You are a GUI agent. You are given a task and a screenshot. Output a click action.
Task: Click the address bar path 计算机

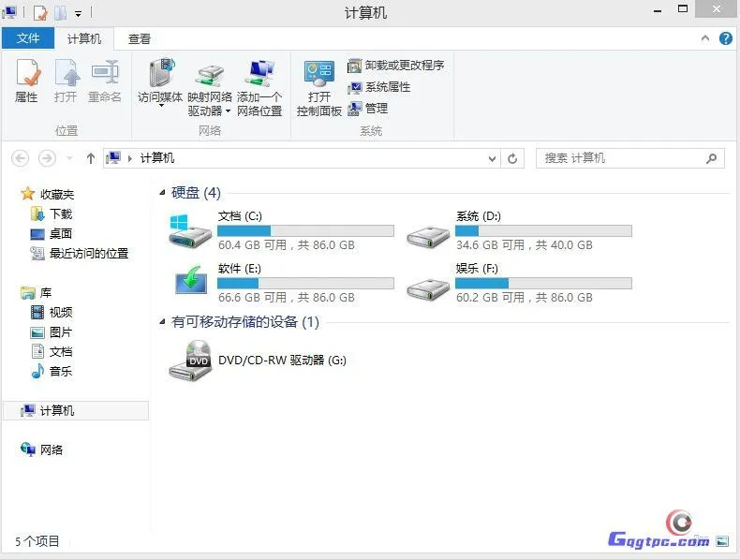click(157, 158)
